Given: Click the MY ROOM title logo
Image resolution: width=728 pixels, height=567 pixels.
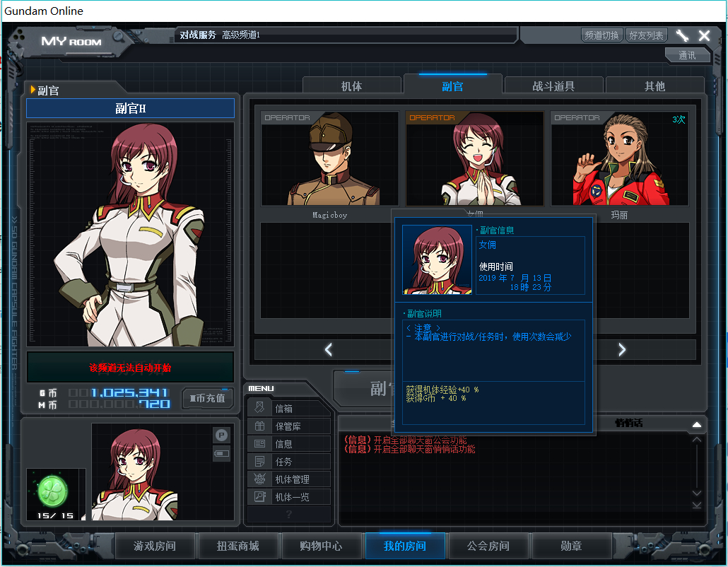Looking at the screenshot, I should 71,41.
